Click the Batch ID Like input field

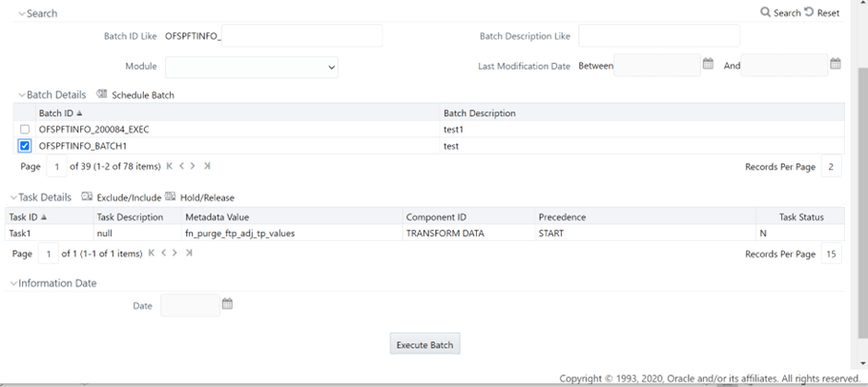coord(301,35)
